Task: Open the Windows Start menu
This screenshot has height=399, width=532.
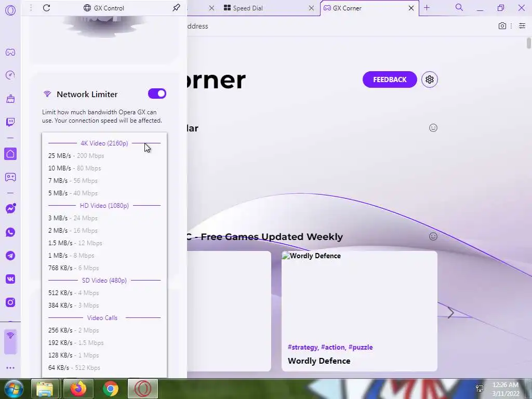Action: click(14, 389)
